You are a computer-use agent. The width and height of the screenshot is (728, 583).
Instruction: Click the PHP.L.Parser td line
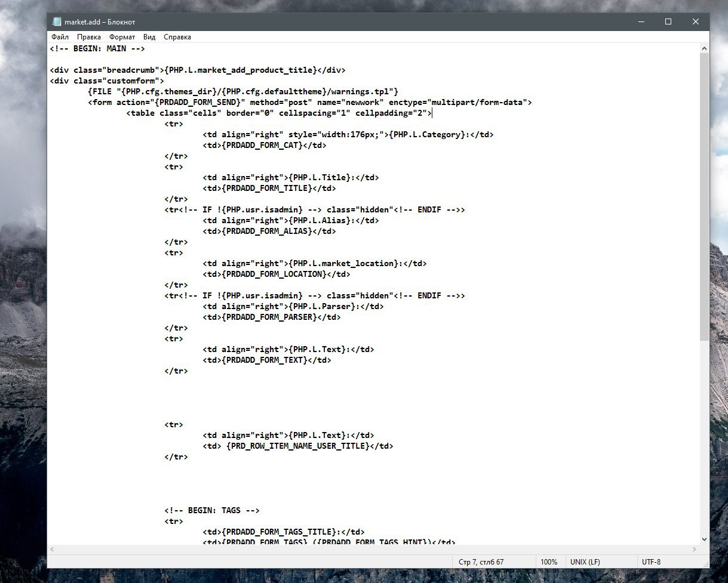point(293,306)
